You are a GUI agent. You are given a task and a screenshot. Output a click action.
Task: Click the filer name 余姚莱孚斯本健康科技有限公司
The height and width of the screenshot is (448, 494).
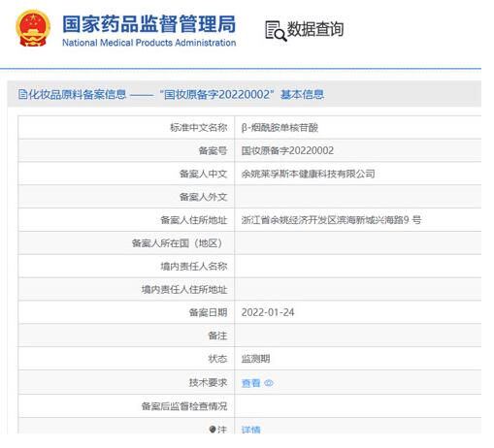tap(308, 174)
